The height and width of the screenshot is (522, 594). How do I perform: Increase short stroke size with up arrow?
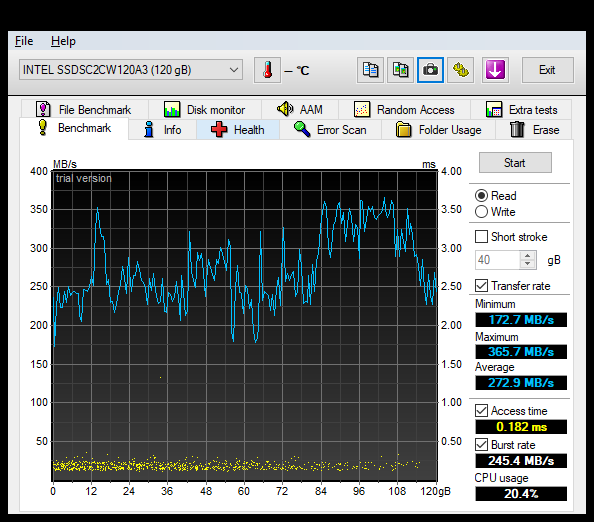(x=528, y=256)
